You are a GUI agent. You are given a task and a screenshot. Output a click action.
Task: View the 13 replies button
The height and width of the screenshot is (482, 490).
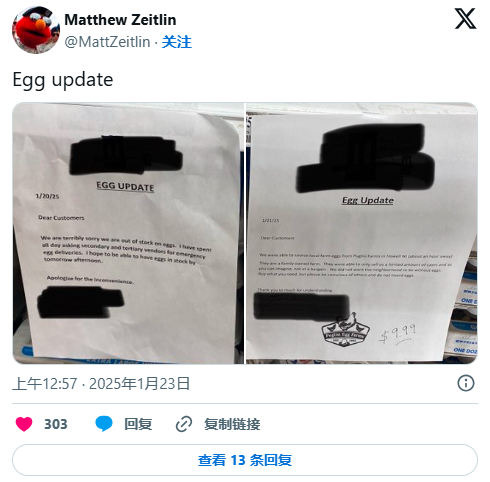click(x=245, y=460)
